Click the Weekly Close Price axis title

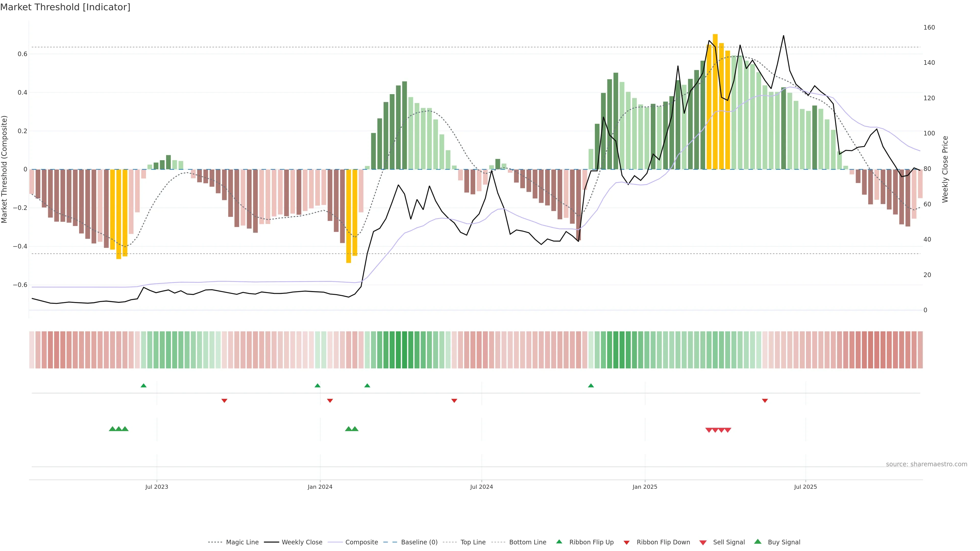[x=945, y=169]
